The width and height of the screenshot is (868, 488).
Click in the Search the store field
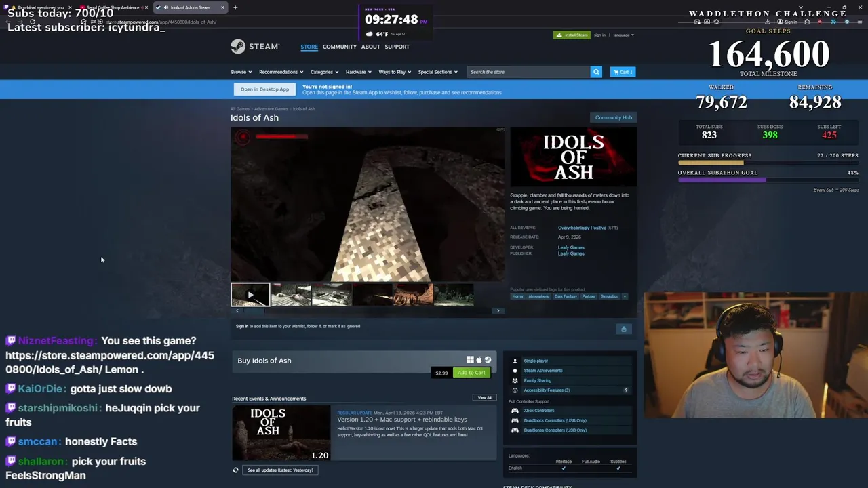(x=528, y=72)
